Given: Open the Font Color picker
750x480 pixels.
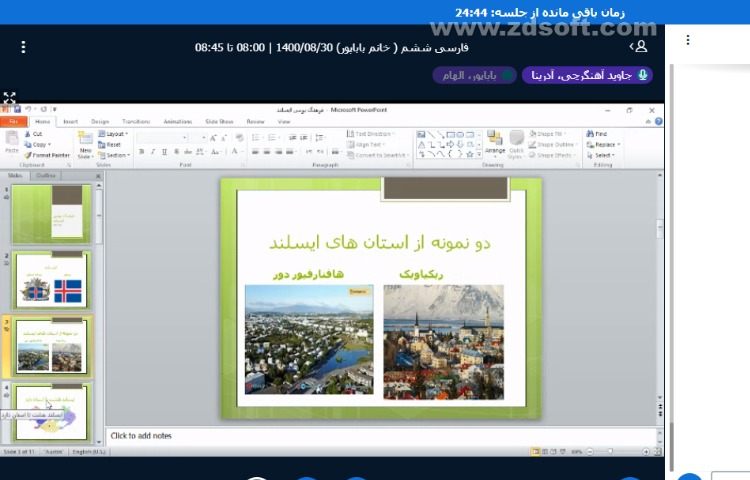Looking at the screenshot, I should (x=235, y=152).
